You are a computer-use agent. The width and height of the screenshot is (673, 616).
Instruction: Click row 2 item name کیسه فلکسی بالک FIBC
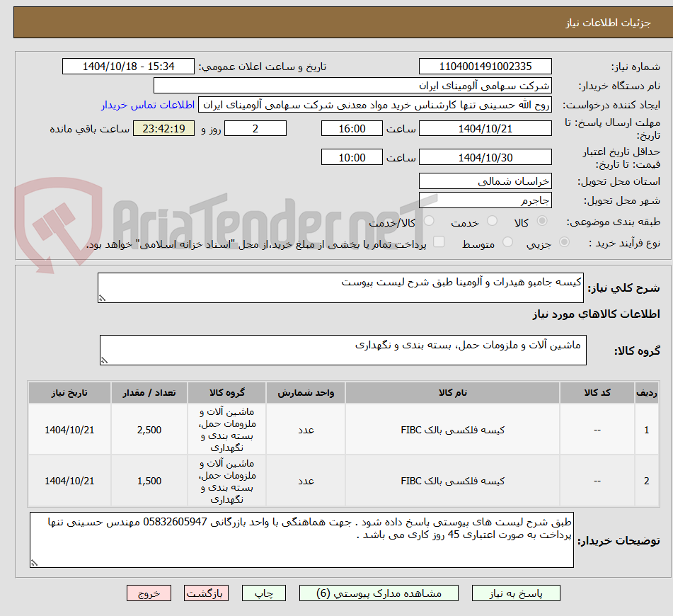pos(452,481)
